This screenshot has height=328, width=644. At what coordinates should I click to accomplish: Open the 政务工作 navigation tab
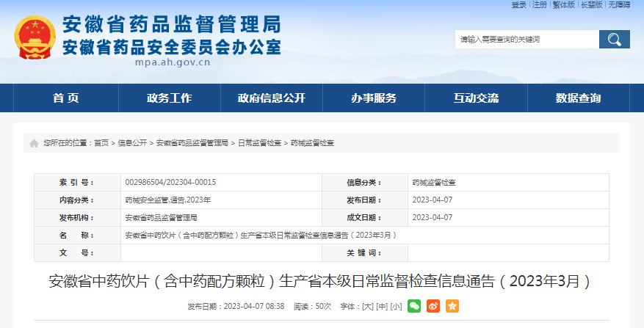pos(169,98)
